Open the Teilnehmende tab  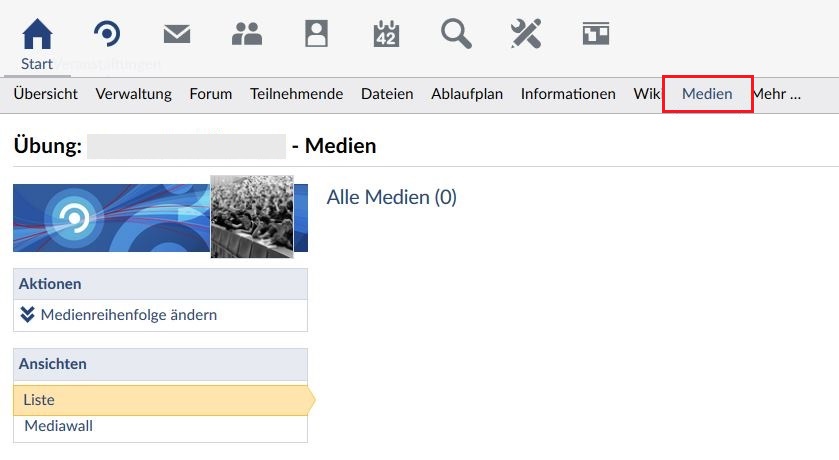(297, 94)
